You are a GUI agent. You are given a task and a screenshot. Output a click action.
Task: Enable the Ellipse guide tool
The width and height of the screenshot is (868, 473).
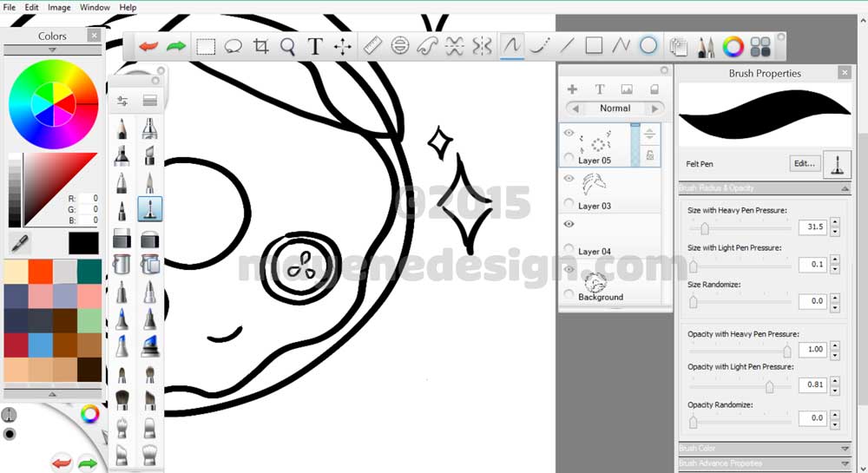coord(399,46)
